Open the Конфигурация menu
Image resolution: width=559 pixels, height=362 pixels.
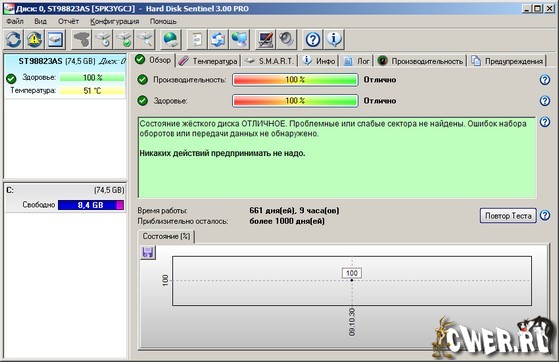(x=114, y=21)
